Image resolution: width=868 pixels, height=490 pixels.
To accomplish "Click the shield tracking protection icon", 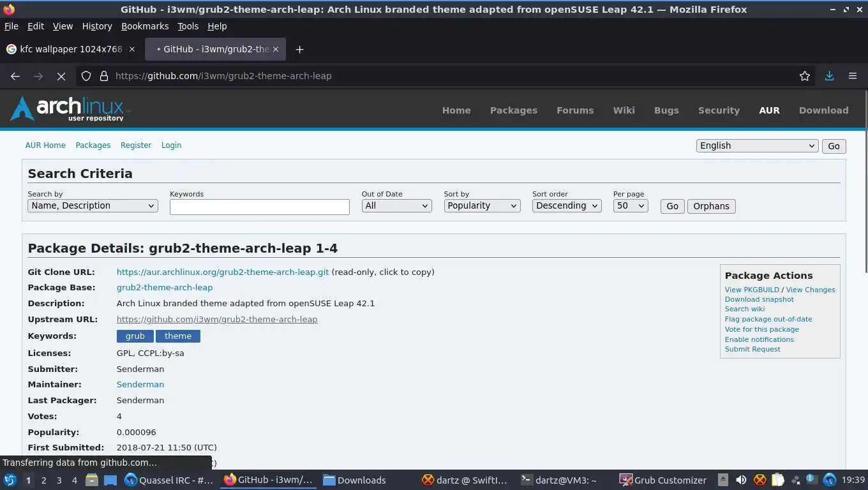I will (86, 76).
